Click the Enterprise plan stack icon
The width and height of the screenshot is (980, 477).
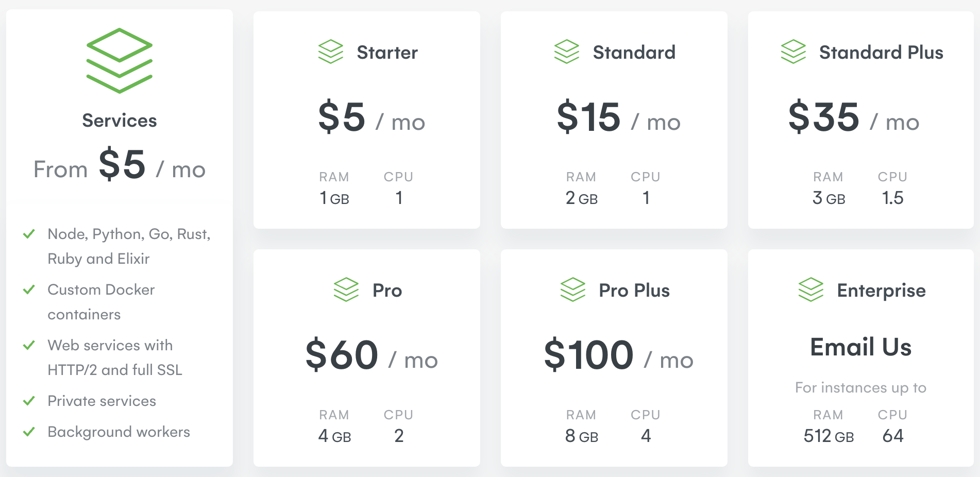tap(811, 289)
